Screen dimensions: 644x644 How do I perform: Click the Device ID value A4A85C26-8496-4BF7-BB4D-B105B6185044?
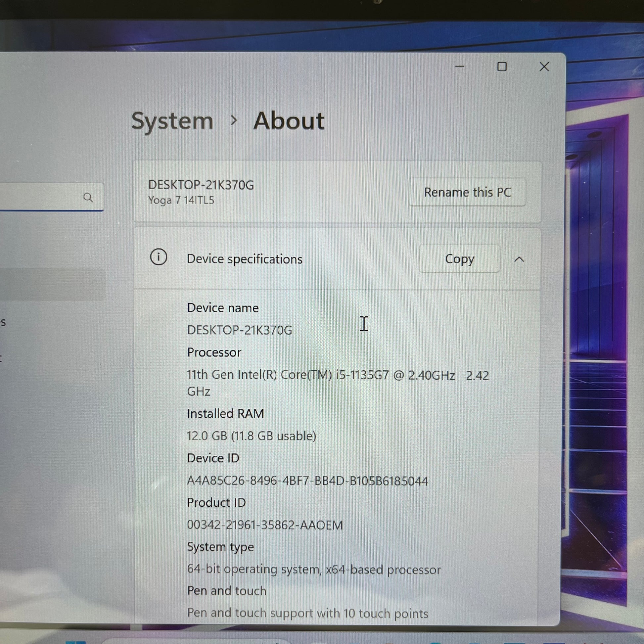pyautogui.click(x=307, y=481)
